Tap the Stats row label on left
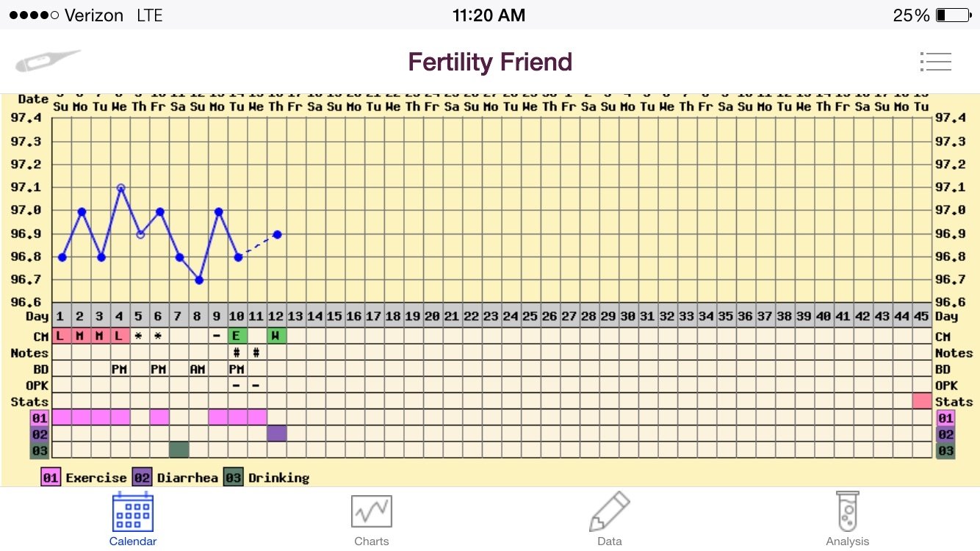The width and height of the screenshot is (980, 551). click(29, 401)
